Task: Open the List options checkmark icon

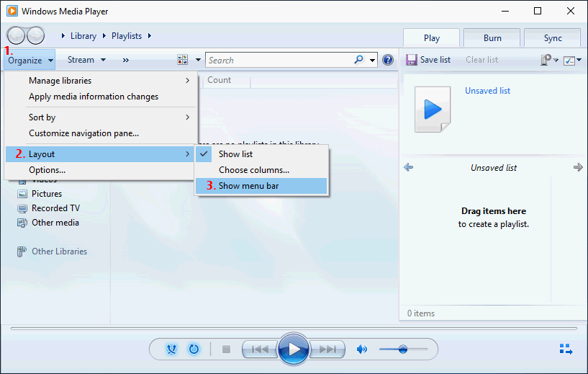Action: (569, 60)
